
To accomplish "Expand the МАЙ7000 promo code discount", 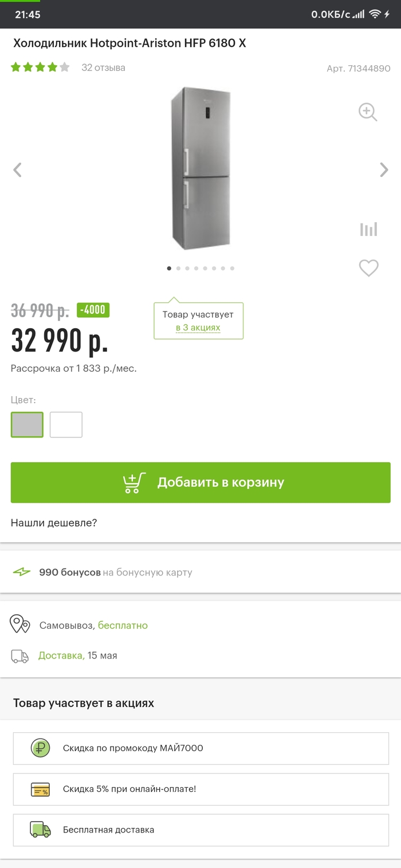I will pyautogui.click(x=200, y=748).
